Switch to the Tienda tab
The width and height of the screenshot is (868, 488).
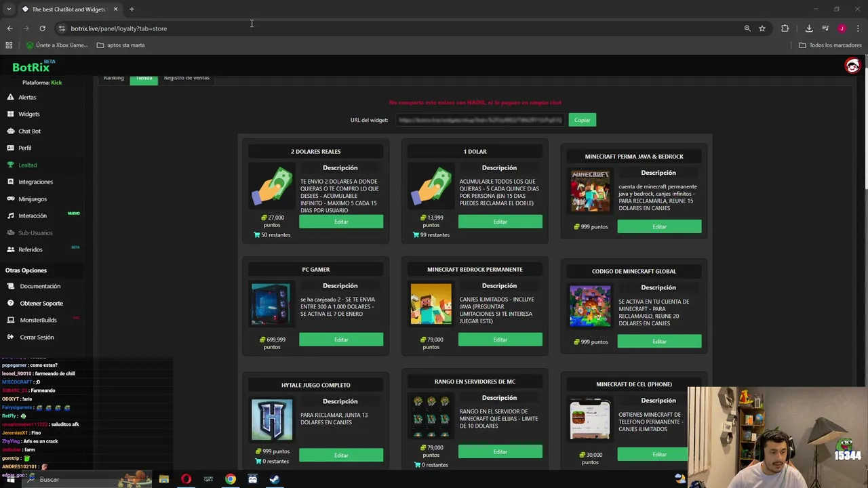coord(144,78)
